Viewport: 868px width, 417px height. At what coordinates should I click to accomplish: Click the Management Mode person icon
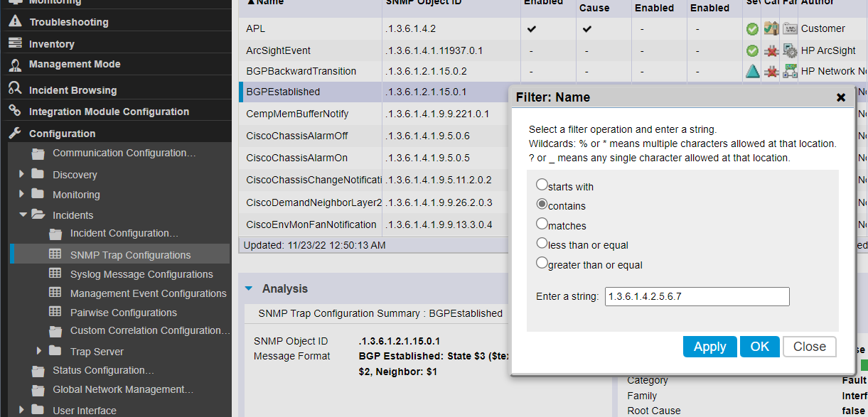pos(15,65)
